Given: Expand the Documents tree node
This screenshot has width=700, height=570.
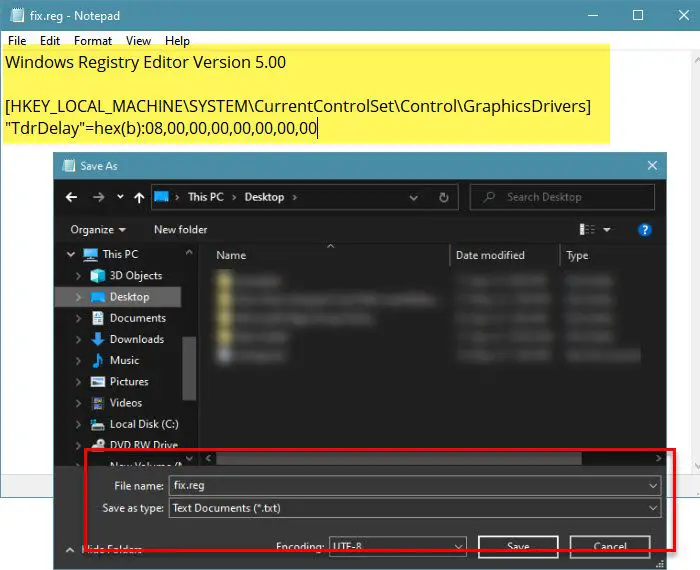Looking at the screenshot, I should coord(79,318).
